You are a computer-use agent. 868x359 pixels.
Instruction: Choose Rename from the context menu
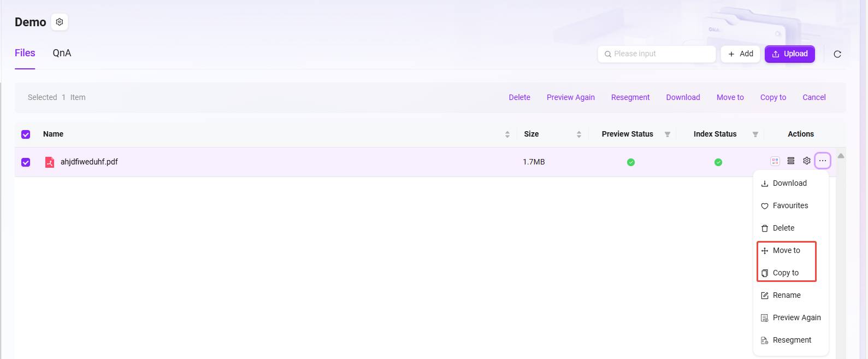786,295
